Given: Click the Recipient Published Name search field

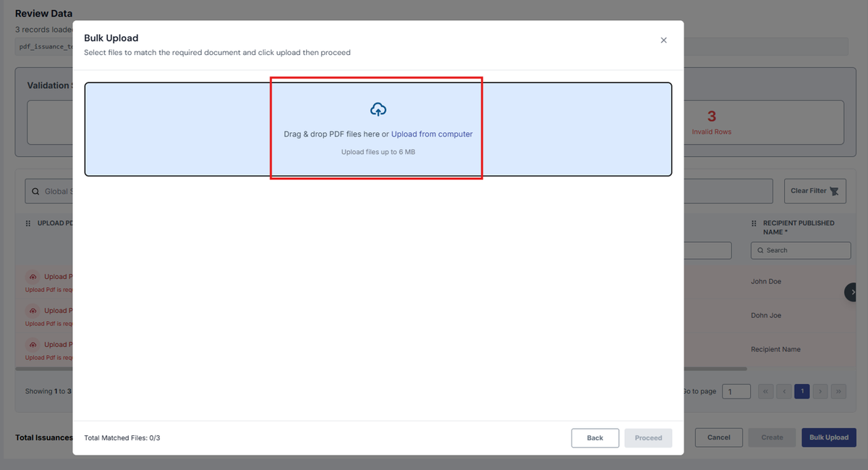Looking at the screenshot, I should 801,250.
